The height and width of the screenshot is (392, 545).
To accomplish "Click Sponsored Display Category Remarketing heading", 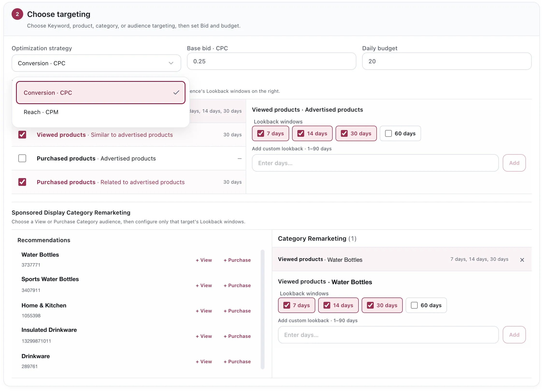I will click(x=71, y=213).
